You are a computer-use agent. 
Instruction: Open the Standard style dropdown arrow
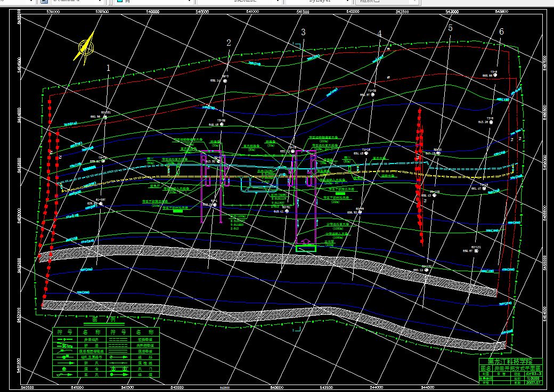coord(100,2)
